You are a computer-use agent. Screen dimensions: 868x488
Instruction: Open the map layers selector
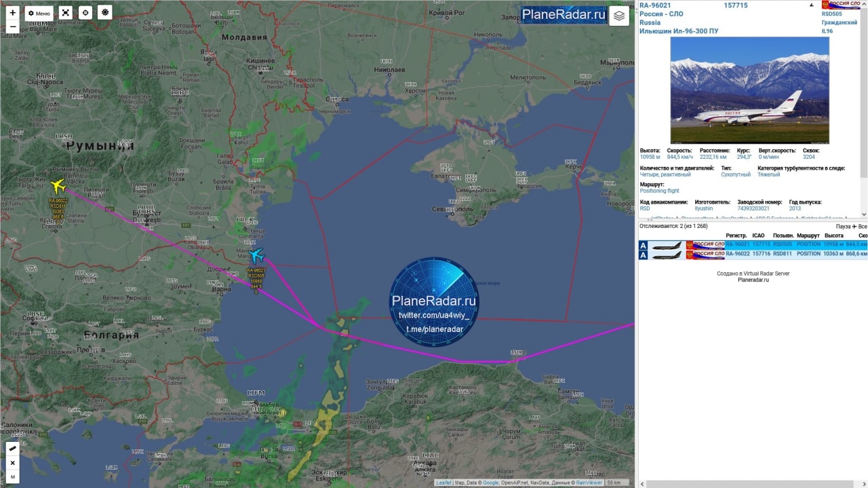618,16
